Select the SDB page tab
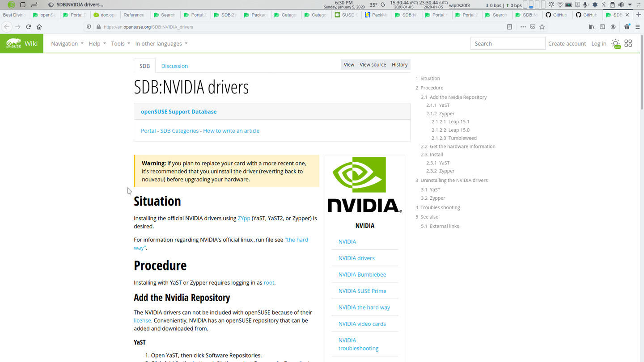 (144, 66)
